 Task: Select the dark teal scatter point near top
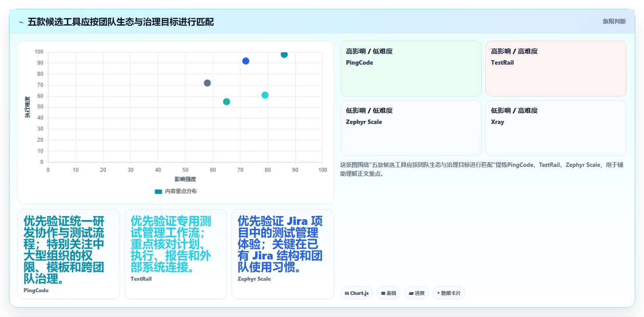(x=284, y=54)
